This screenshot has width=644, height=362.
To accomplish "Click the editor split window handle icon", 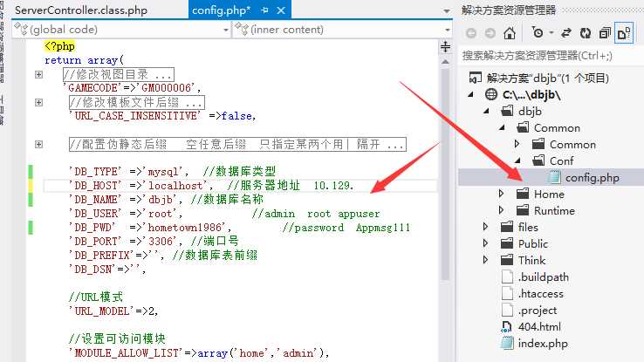I will (445, 47).
